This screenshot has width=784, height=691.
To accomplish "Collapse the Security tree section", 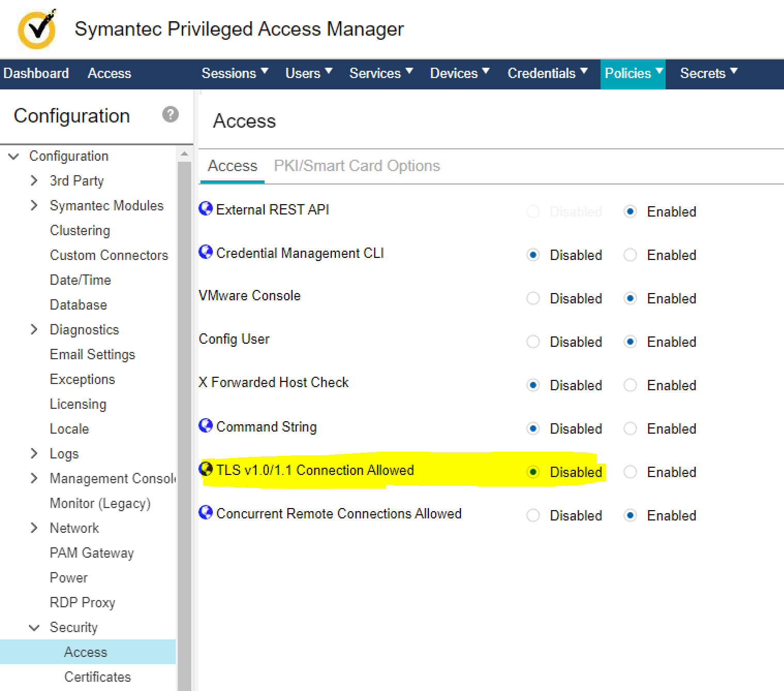I will (x=34, y=627).
